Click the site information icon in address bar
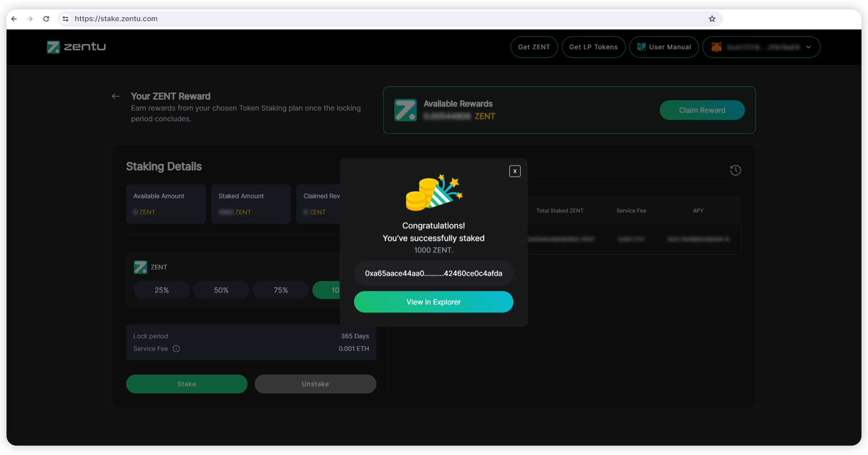 [66, 19]
